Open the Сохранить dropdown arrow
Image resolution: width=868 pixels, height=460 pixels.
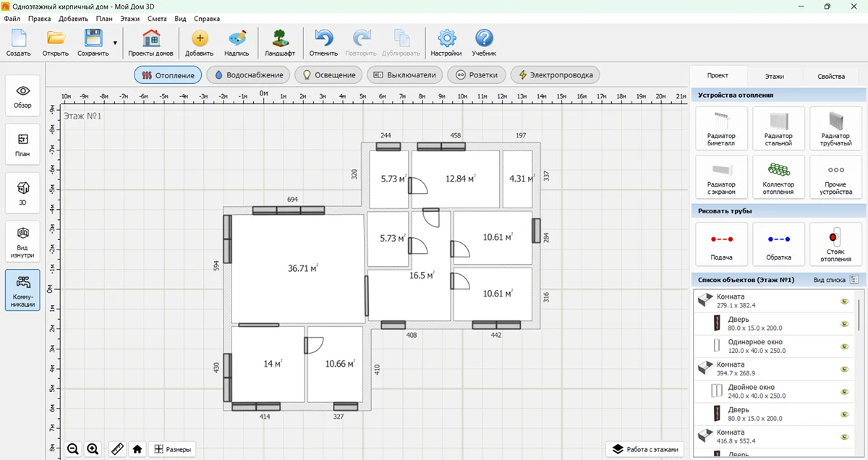point(115,43)
